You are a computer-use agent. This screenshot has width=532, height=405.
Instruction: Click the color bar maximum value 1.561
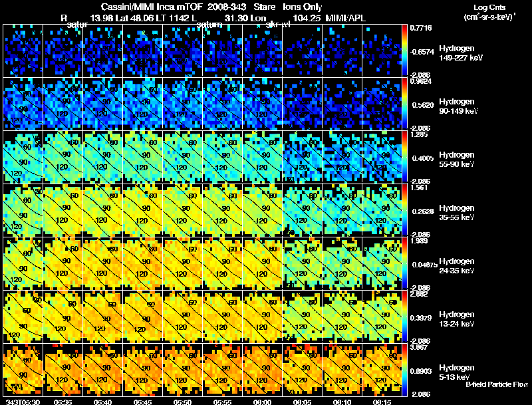[419, 188]
